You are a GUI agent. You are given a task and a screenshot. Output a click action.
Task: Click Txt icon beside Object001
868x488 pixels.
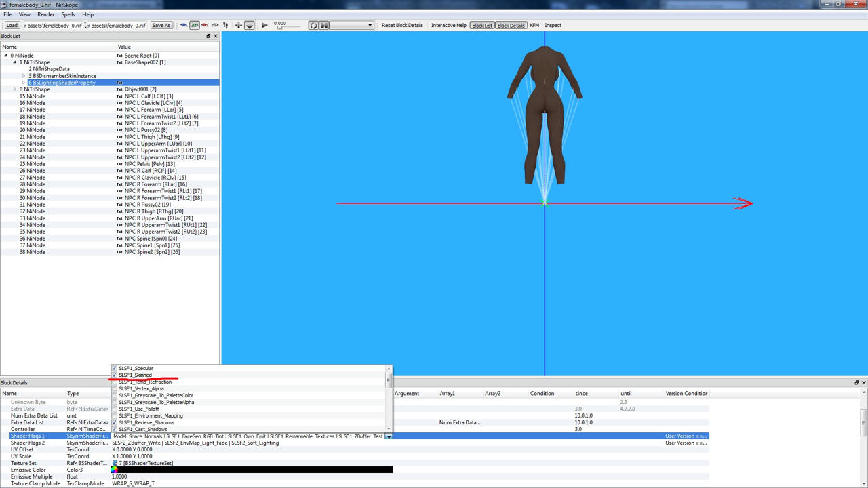(x=120, y=89)
